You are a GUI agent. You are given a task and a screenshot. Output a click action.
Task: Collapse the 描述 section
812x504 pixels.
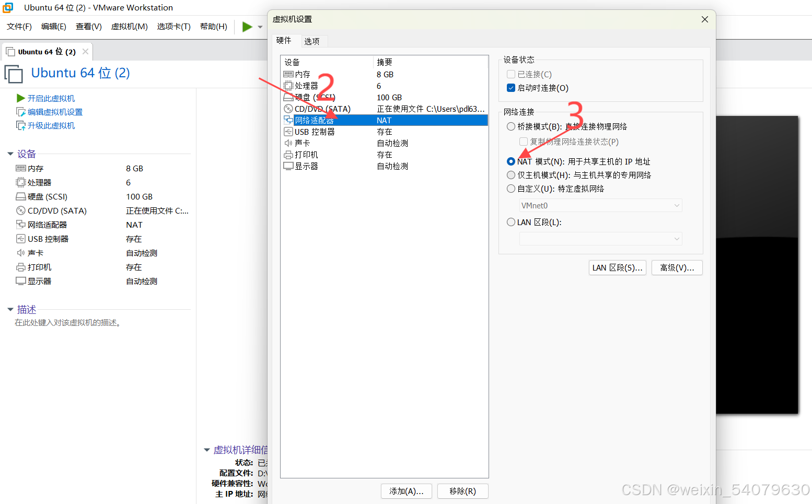(x=10, y=310)
